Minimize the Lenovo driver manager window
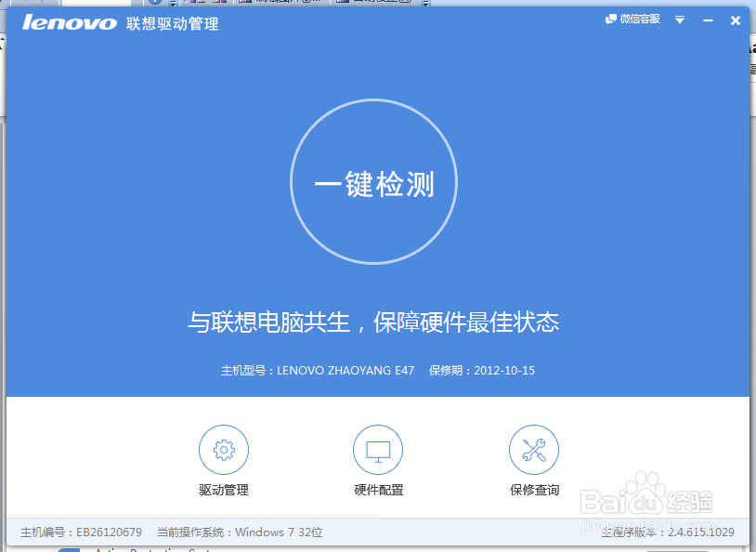The width and height of the screenshot is (756, 552). pyautogui.click(x=708, y=20)
